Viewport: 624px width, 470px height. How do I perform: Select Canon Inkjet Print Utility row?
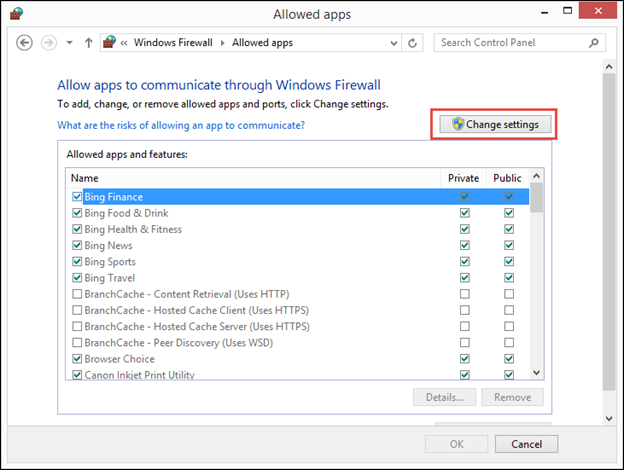pyautogui.click(x=298, y=374)
